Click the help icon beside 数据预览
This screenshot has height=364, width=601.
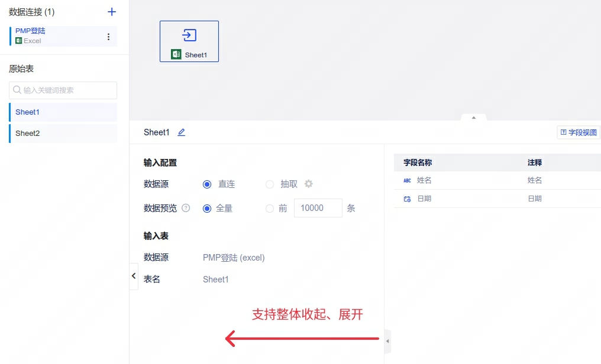coord(186,208)
